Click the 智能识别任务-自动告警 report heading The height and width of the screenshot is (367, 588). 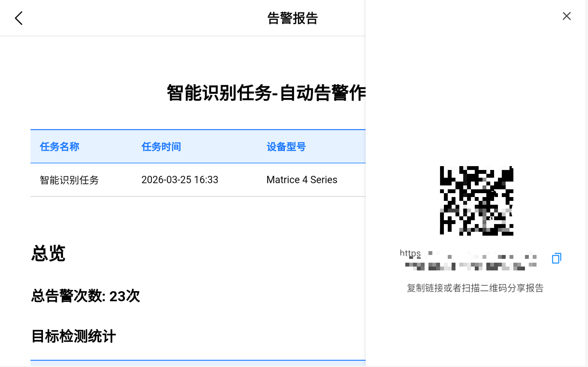266,93
